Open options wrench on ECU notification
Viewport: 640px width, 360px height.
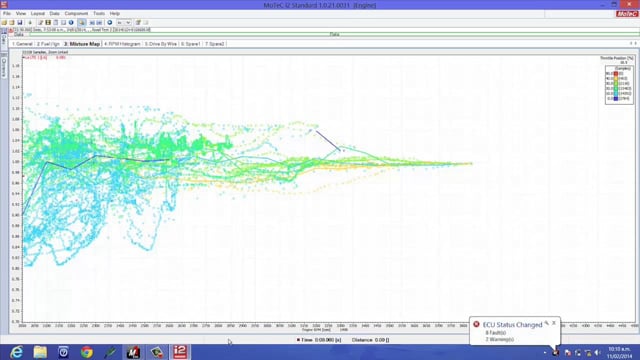[547, 323]
